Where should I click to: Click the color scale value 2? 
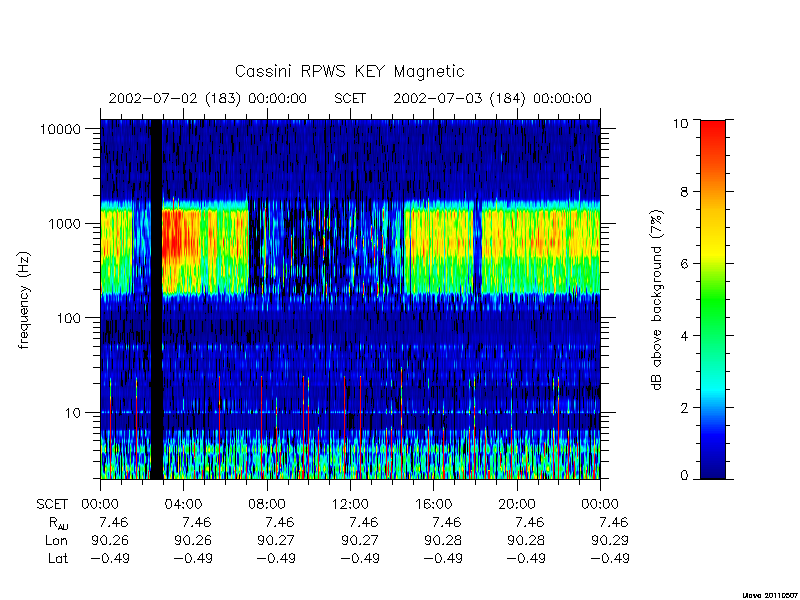[x=684, y=408]
